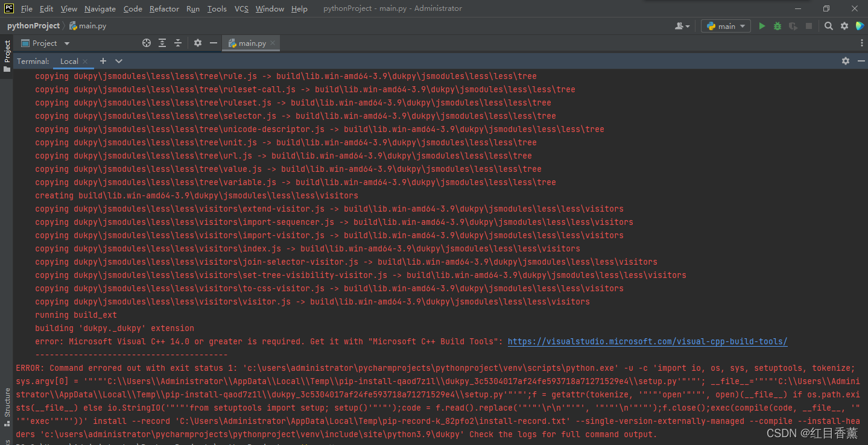Open Project panel gear options
This screenshot has height=445, width=868.
tap(198, 43)
